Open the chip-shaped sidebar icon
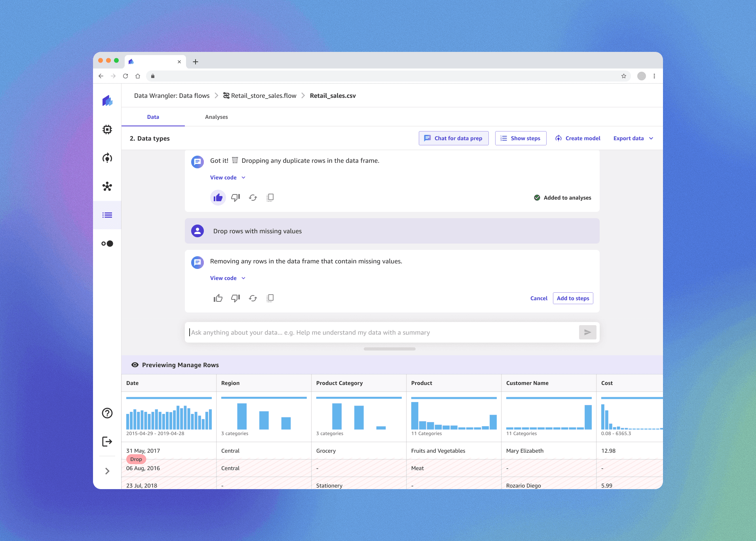756x541 pixels. (x=107, y=130)
